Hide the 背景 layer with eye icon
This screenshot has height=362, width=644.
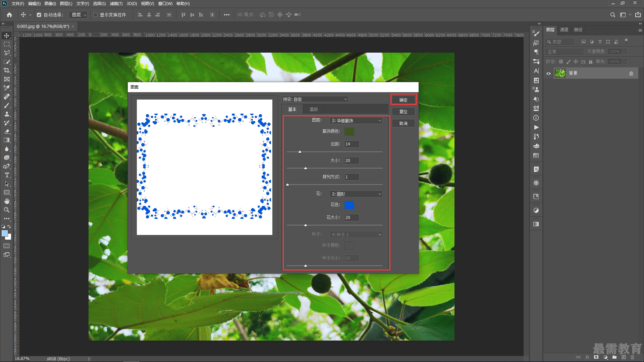pos(548,73)
